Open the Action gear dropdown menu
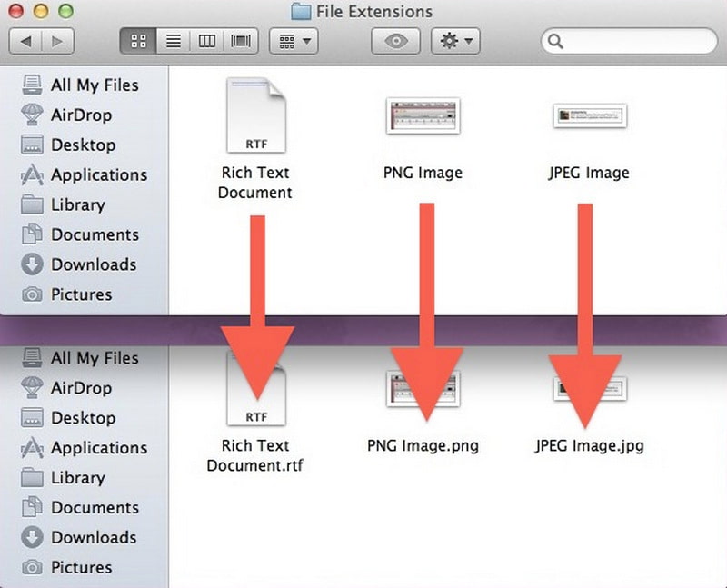The height and width of the screenshot is (588, 727). click(x=456, y=41)
